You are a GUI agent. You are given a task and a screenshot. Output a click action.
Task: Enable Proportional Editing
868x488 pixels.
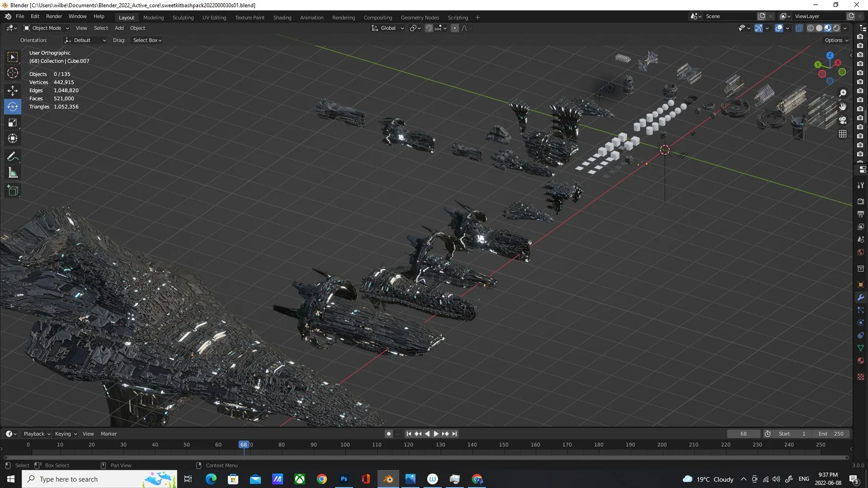tap(455, 28)
